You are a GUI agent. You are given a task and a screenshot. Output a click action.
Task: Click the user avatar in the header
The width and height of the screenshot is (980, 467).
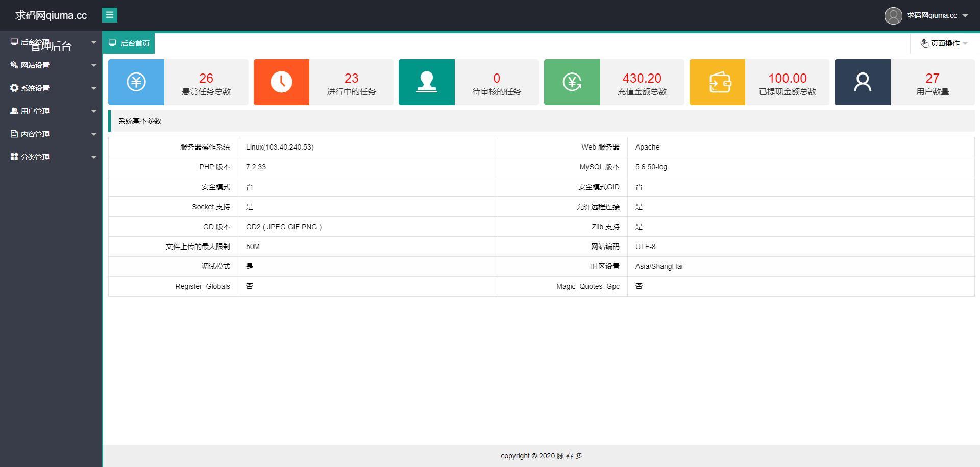pos(893,16)
